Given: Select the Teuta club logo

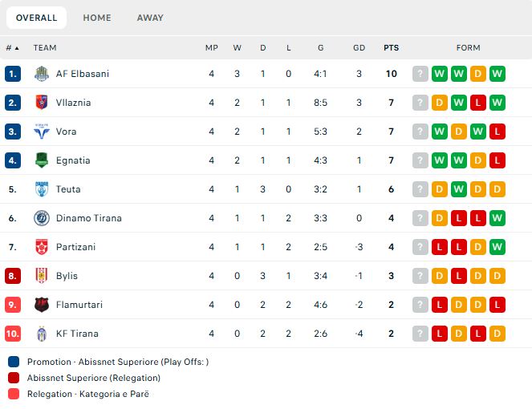Looking at the screenshot, I should click(x=42, y=189).
